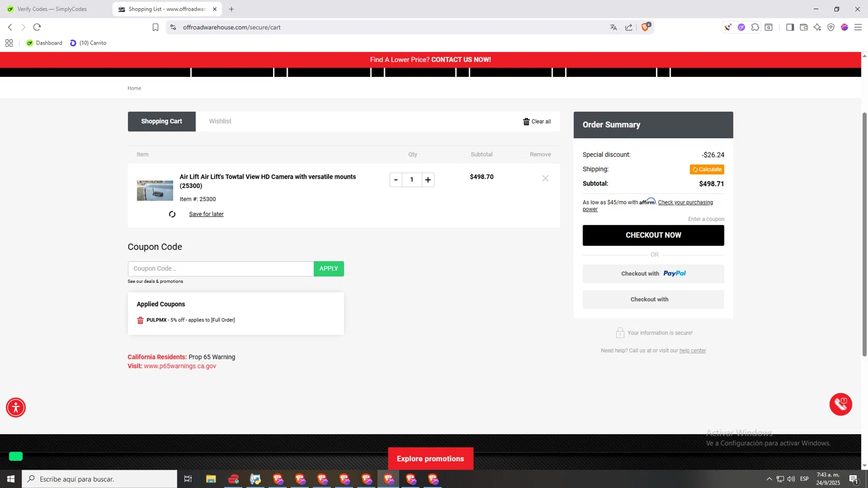Open File Explorer from the taskbar
The height and width of the screenshot is (488, 868).
pyautogui.click(x=211, y=479)
